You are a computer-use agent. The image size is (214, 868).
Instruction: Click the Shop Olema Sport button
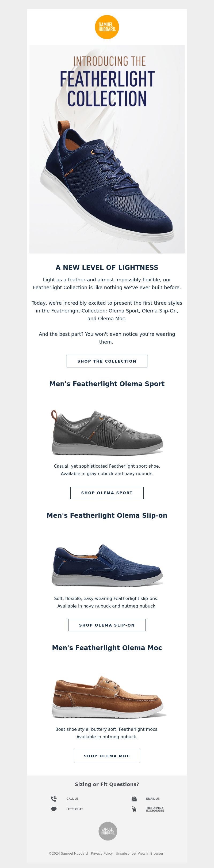pyautogui.click(x=107, y=493)
